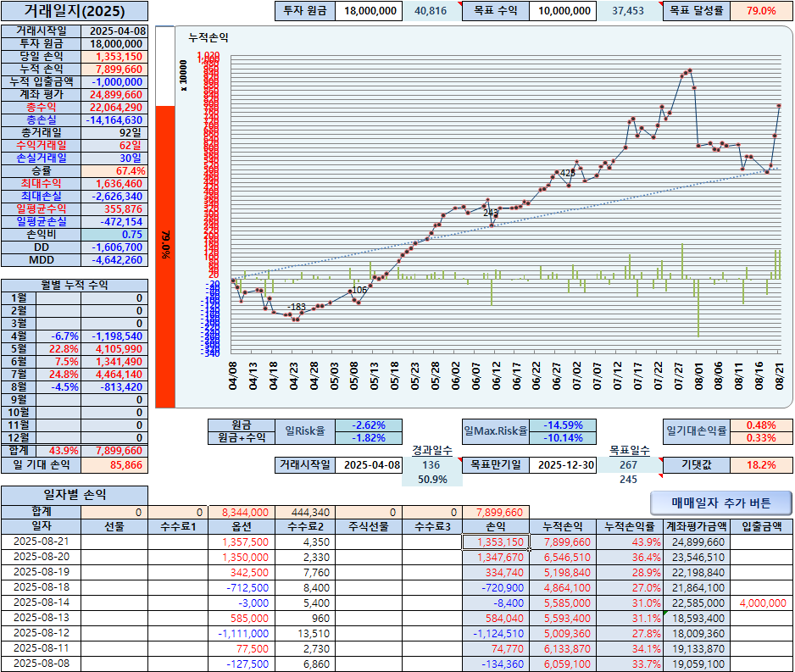Select the 2025-08-13 계좌평가금액 cell 18,593,400

pyautogui.click(x=697, y=619)
